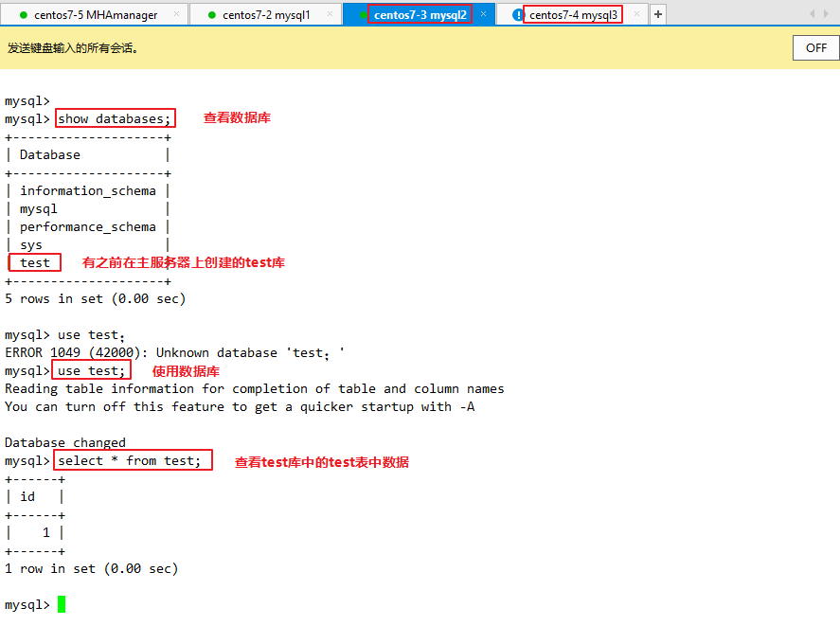Add a new session tab with plus button
This screenshot has height=626, width=840.
(658, 14)
